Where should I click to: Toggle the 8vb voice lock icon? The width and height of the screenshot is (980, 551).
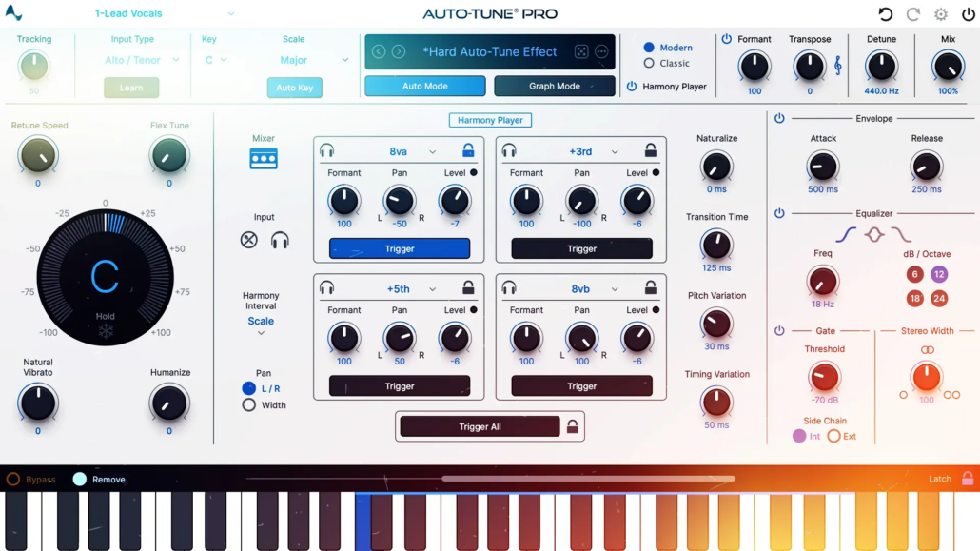click(x=651, y=287)
